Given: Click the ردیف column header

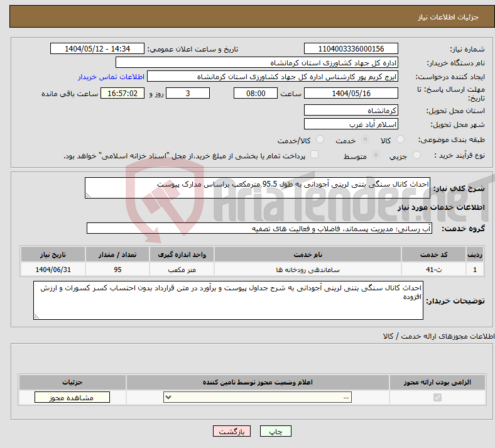Looking at the screenshot, I should pyautogui.click(x=475, y=254).
